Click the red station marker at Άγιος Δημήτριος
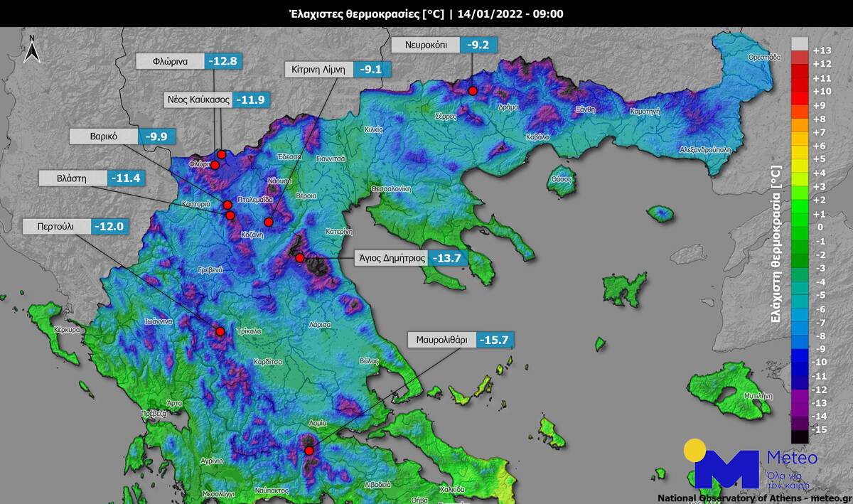This screenshot has height=504, width=853. 300,257
